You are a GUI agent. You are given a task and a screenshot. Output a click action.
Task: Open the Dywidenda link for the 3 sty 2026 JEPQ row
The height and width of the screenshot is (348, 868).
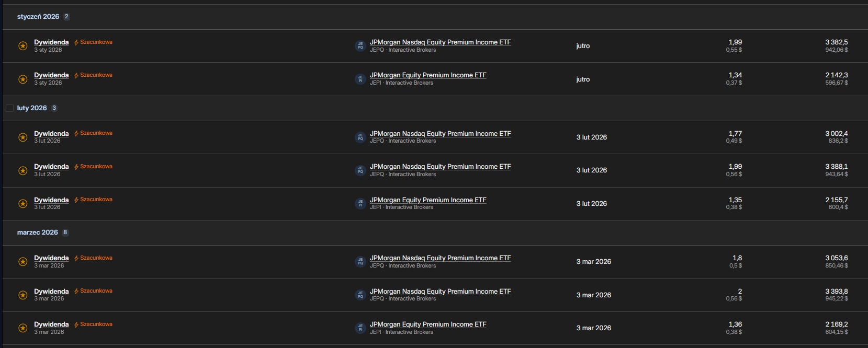(x=51, y=42)
